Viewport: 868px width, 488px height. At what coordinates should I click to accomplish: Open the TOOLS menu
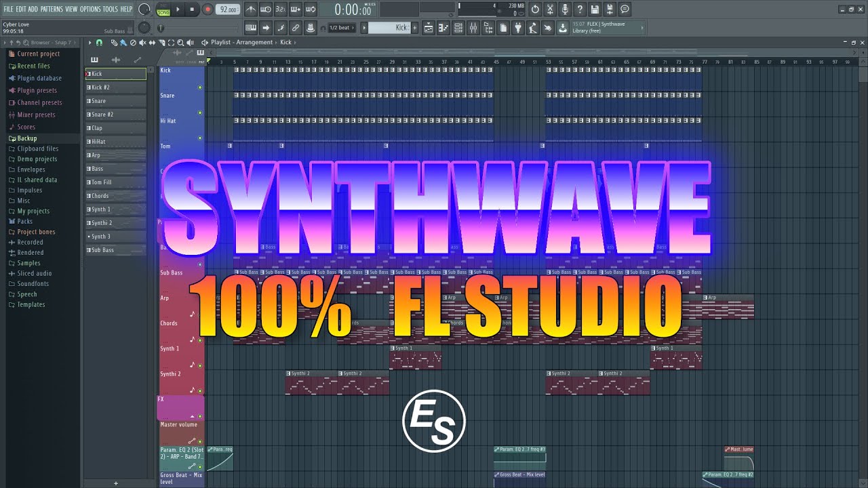click(111, 9)
